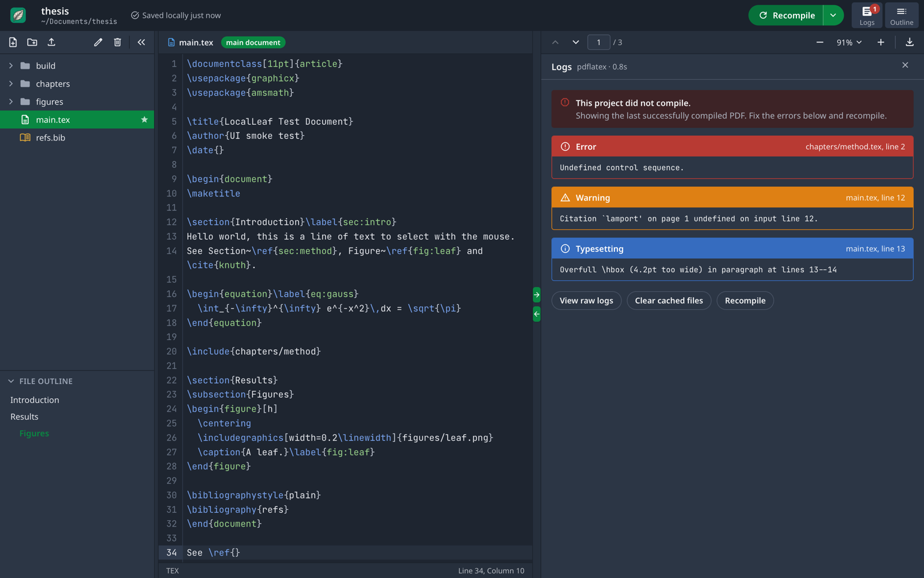Sync editor position to PDF arrow

point(536,295)
